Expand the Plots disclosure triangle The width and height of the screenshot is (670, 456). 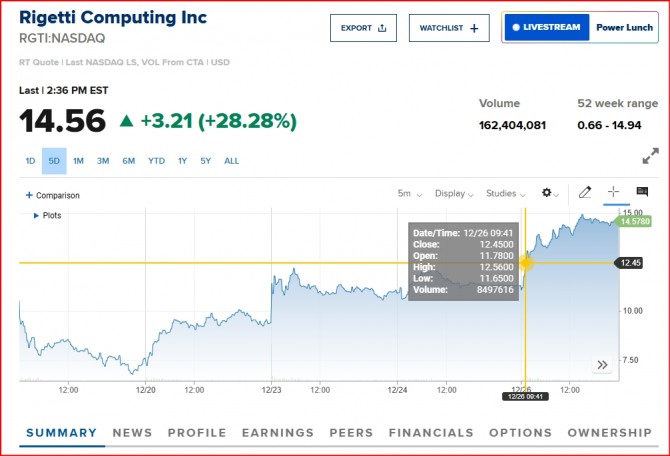[37, 215]
